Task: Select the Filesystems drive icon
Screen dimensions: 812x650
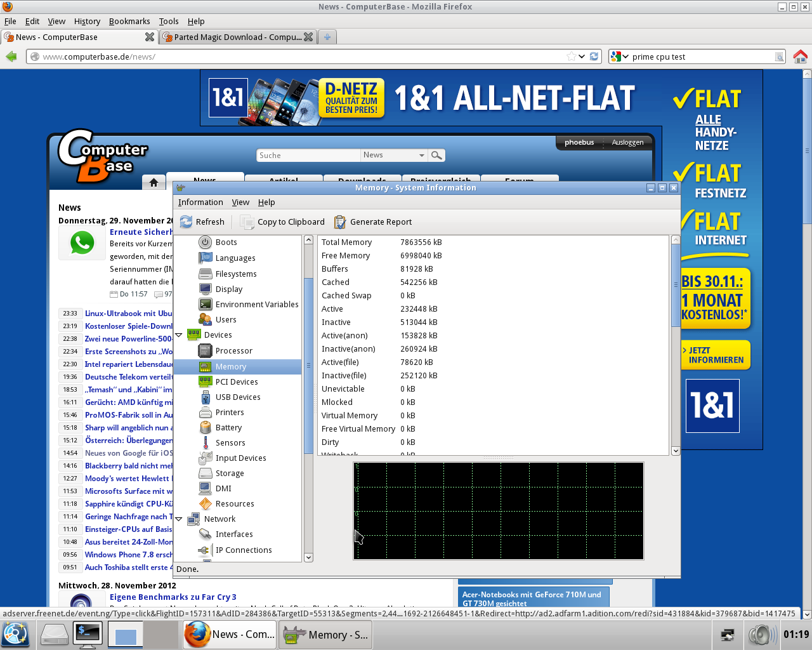Action: 205,274
